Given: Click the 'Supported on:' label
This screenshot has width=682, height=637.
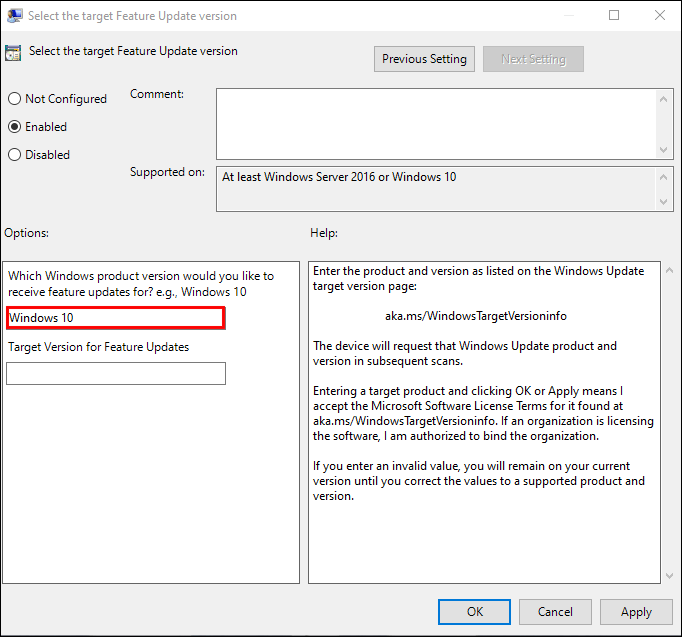Looking at the screenshot, I should [x=167, y=172].
